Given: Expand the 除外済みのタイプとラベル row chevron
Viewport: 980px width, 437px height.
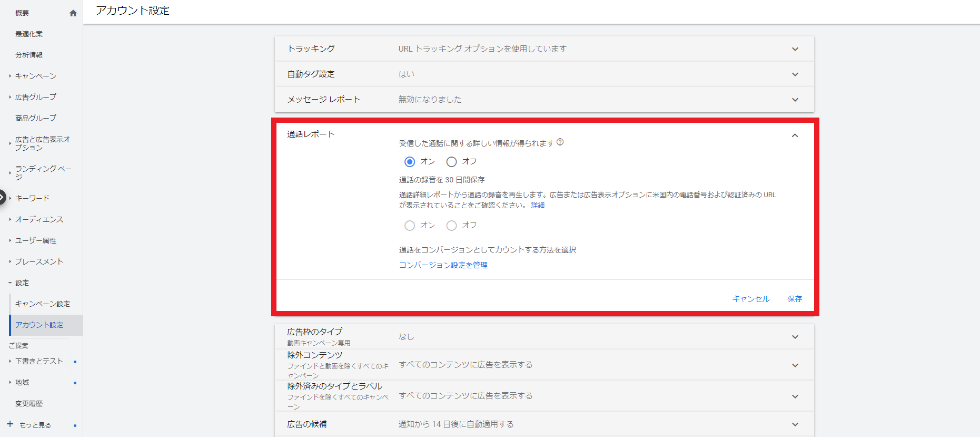Looking at the screenshot, I should coord(795,396).
